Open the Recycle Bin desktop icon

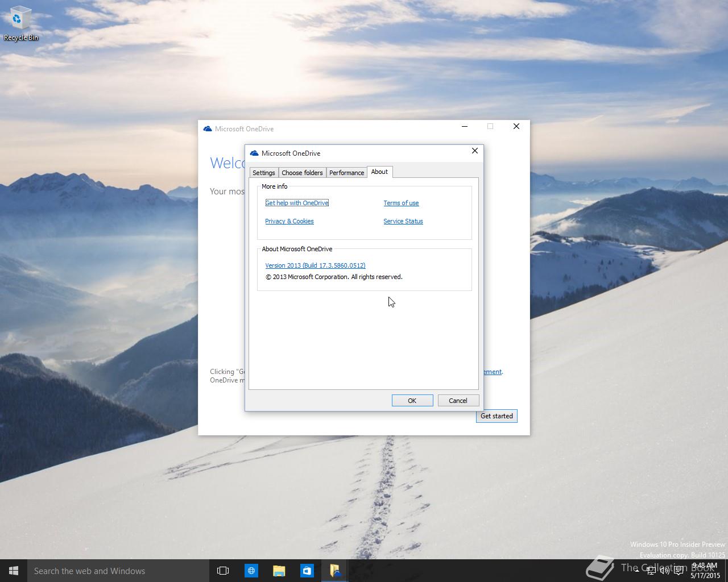click(20, 24)
